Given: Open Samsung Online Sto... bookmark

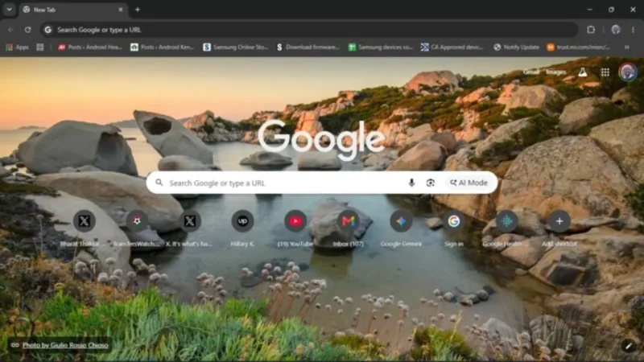Looking at the screenshot, I should [235, 47].
